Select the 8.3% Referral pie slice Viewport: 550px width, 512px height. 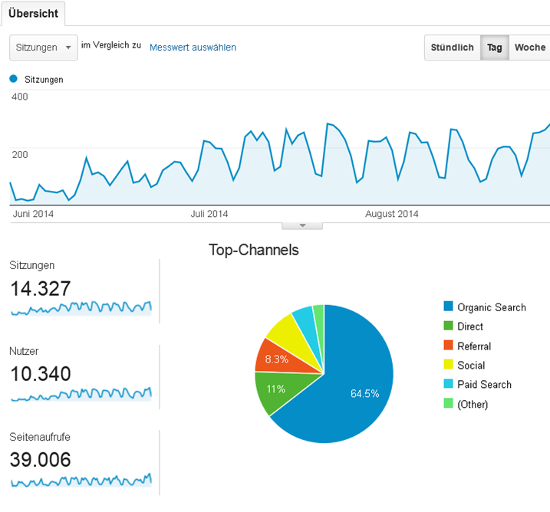[281, 358]
